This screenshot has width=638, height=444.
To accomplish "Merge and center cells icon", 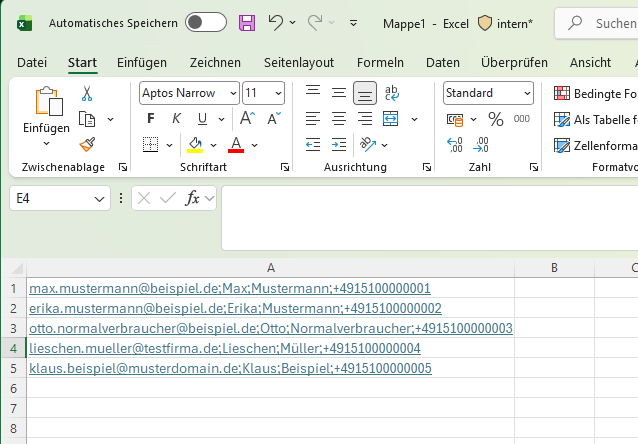I will [390, 119].
